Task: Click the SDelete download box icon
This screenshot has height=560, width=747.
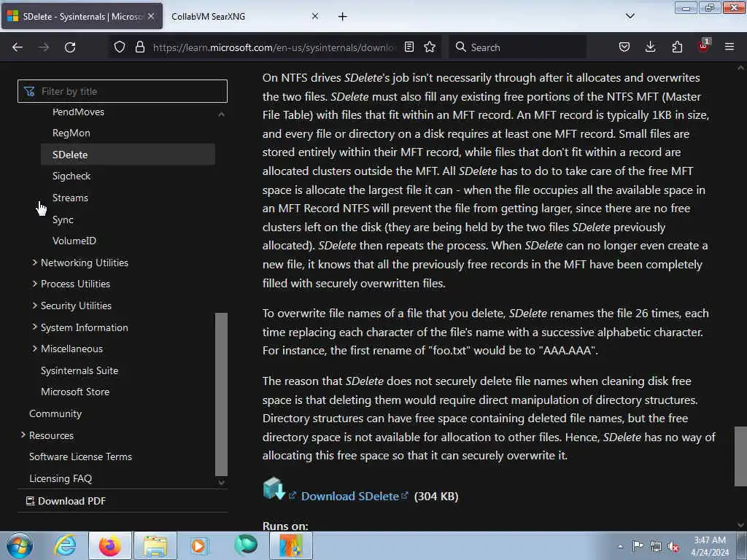Action: click(274, 489)
